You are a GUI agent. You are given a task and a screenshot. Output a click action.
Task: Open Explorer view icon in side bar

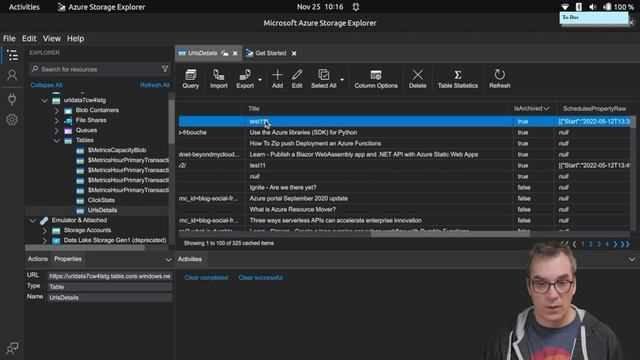click(12, 55)
